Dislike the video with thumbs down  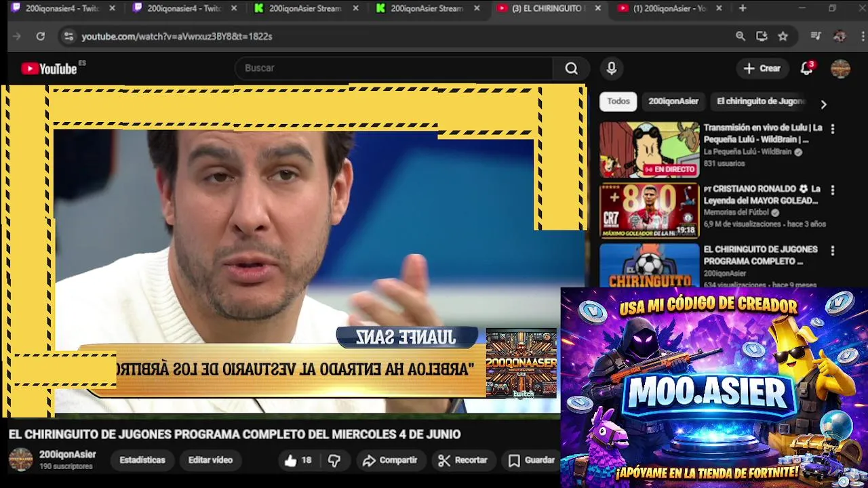(334, 461)
